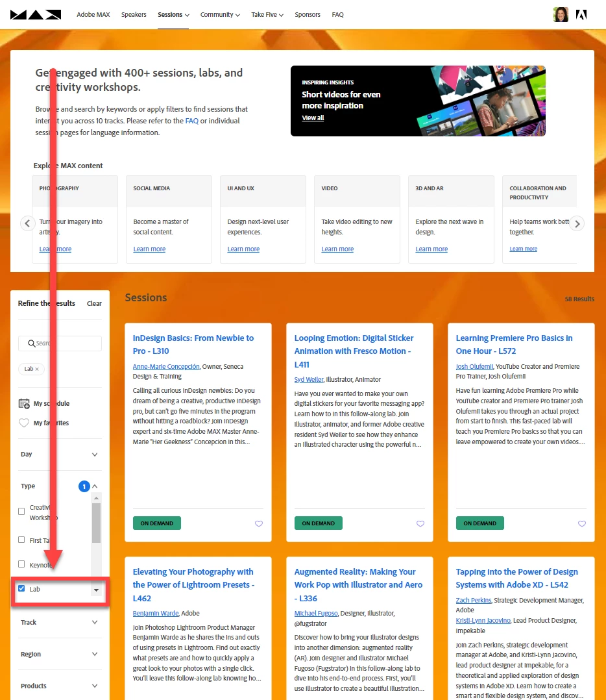
Task: Favorite the Looping Emotion L411 session
Action: point(420,523)
